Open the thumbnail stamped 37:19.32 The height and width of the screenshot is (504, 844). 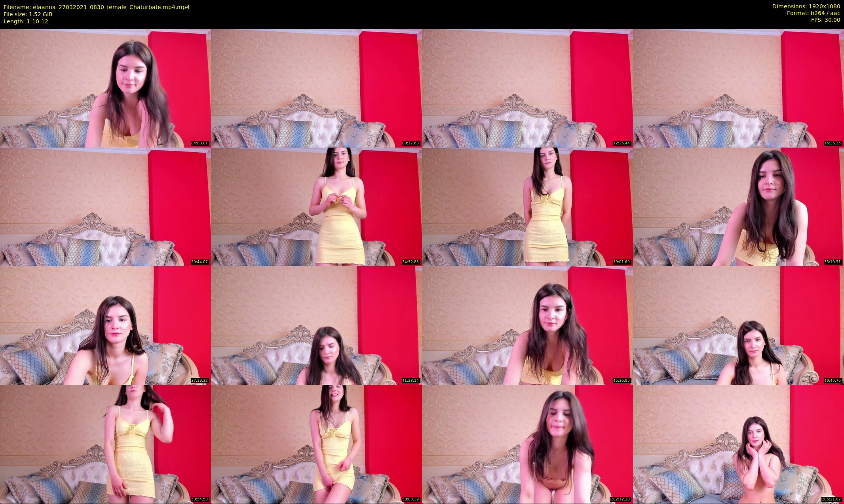105,326
